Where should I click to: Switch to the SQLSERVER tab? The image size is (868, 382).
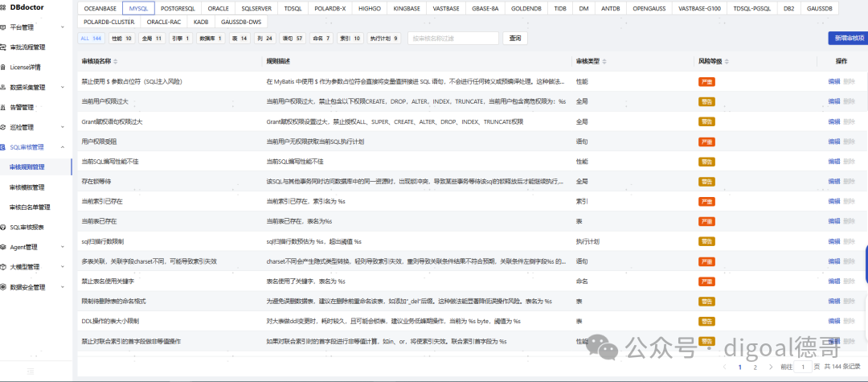[x=257, y=9]
